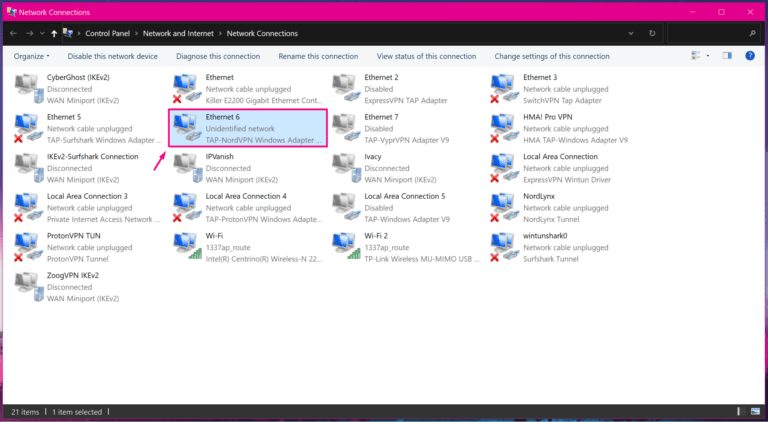
Task: Select the Ethernet 5 Surfshark adapter icon
Action: 29,128
